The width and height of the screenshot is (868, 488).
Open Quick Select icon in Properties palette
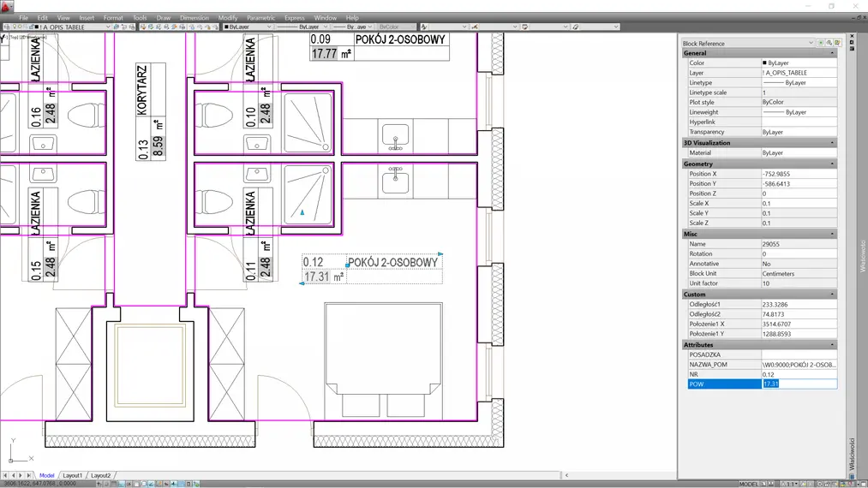tap(837, 43)
